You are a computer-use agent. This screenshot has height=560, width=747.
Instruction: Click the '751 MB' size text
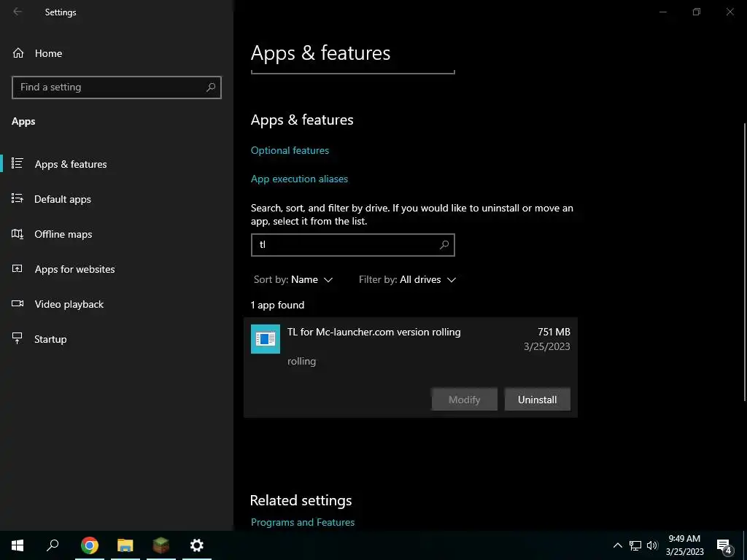[x=554, y=332]
